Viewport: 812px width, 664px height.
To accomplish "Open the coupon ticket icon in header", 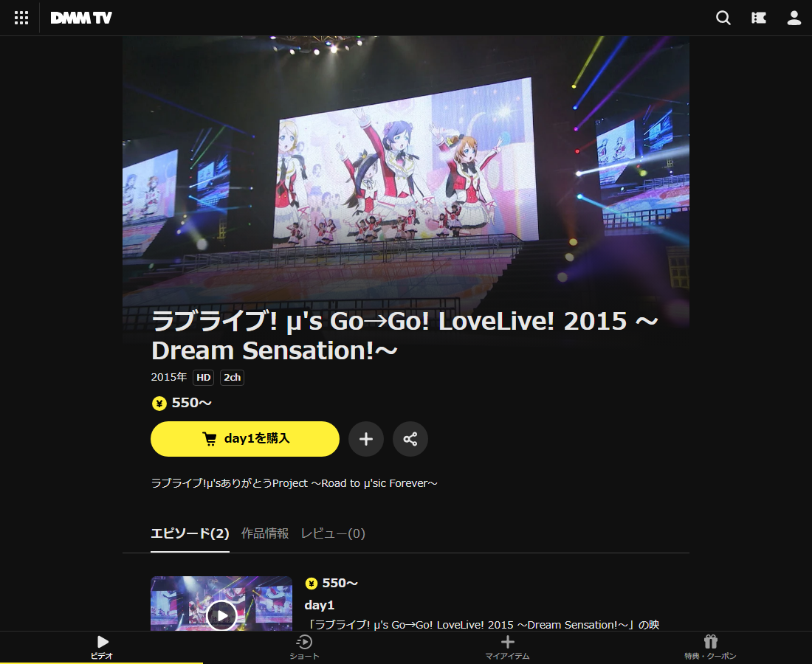I will click(x=759, y=18).
